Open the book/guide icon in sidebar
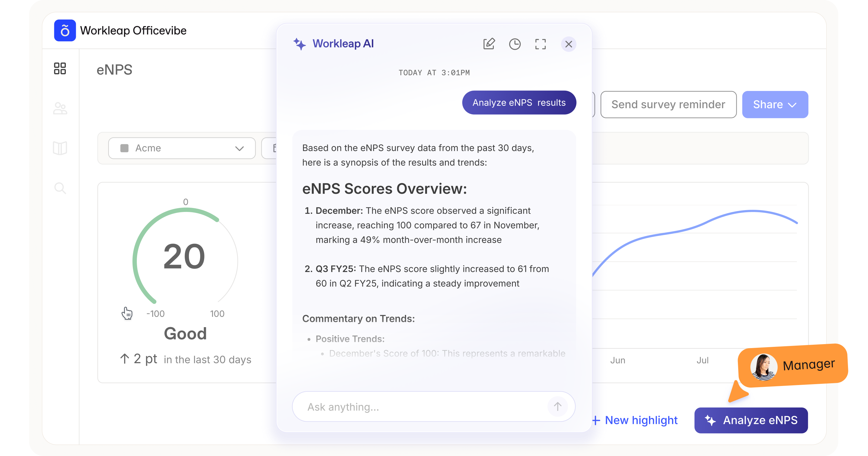 pos(60,148)
